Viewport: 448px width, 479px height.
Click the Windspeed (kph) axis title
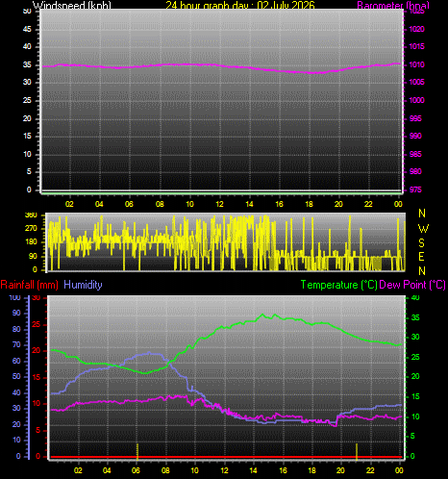point(72,6)
